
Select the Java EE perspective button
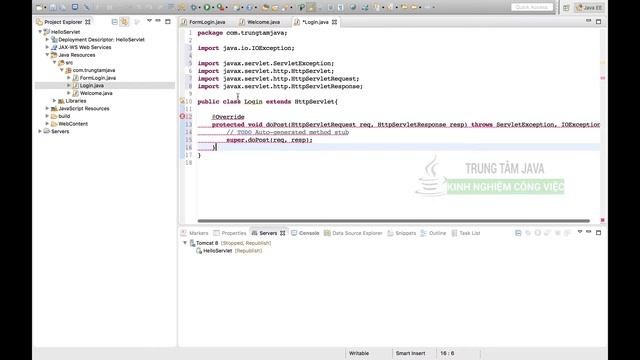pyautogui.click(x=589, y=8)
